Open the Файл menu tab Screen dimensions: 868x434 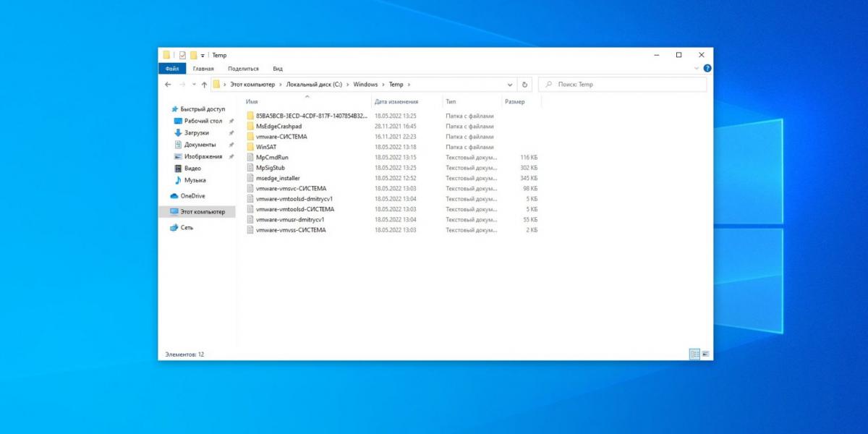pos(172,69)
